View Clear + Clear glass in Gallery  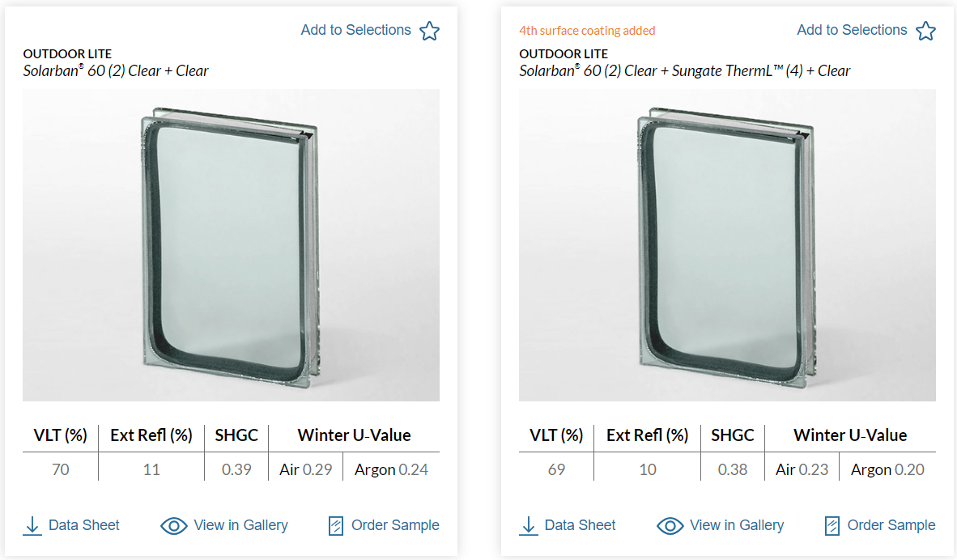[240, 525]
